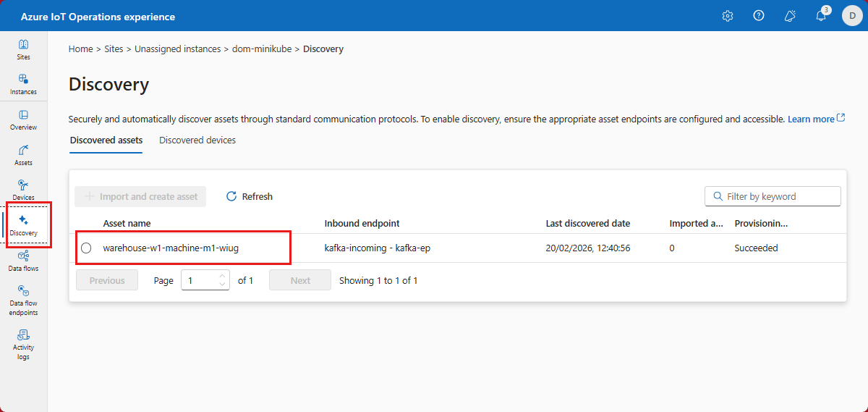Screen dimensions: 868x412
Task: Click imported assets count 0 cell
Action: [x=673, y=248]
